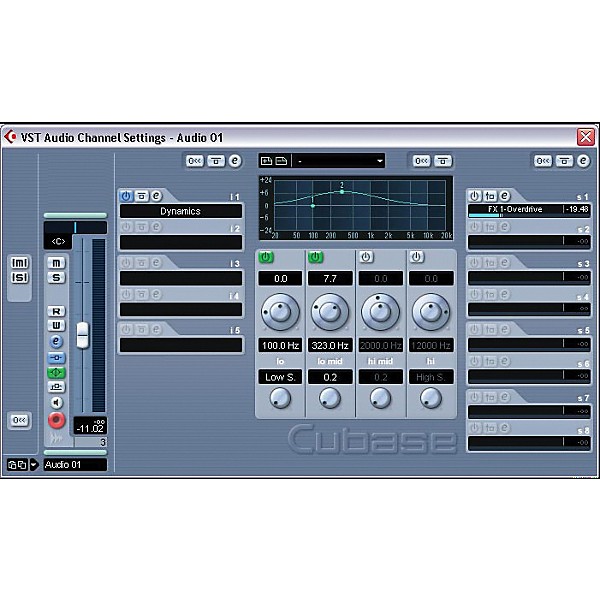The height and width of the screenshot is (600, 600).
Task: Click the pan control above <C>
Action: tap(75, 228)
